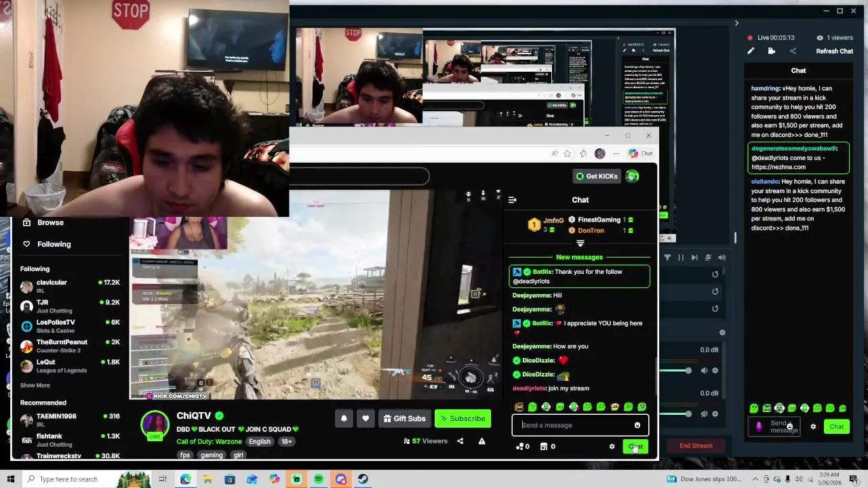Screen dimensions: 868x488
Task: Click Refresh Chat in streaming app
Action: coord(834,52)
